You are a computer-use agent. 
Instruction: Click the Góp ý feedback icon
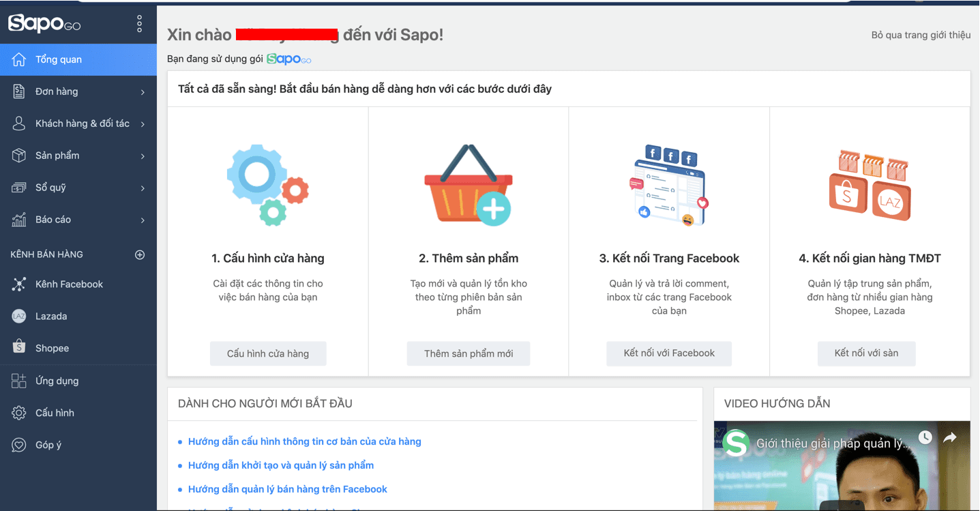[x=19, y=445]
